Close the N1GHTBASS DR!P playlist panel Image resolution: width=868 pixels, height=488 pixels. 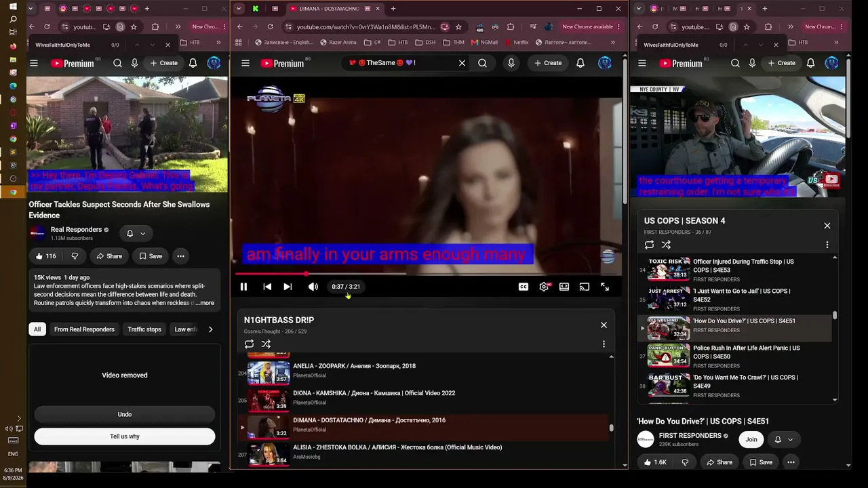pos(604,325)
